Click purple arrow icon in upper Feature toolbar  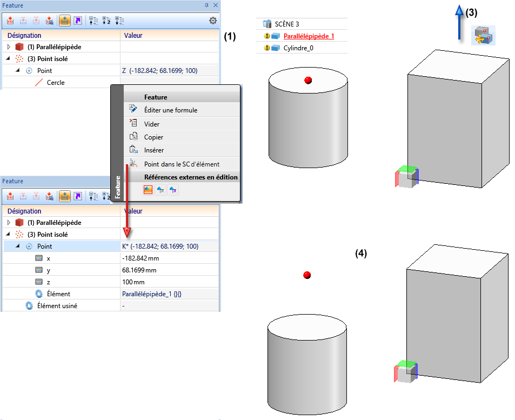[78, 21]
